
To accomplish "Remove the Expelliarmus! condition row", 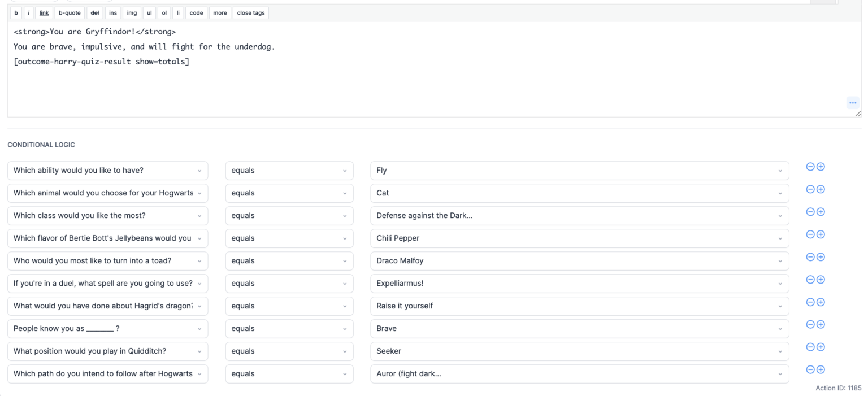I will tap(810, 280).
